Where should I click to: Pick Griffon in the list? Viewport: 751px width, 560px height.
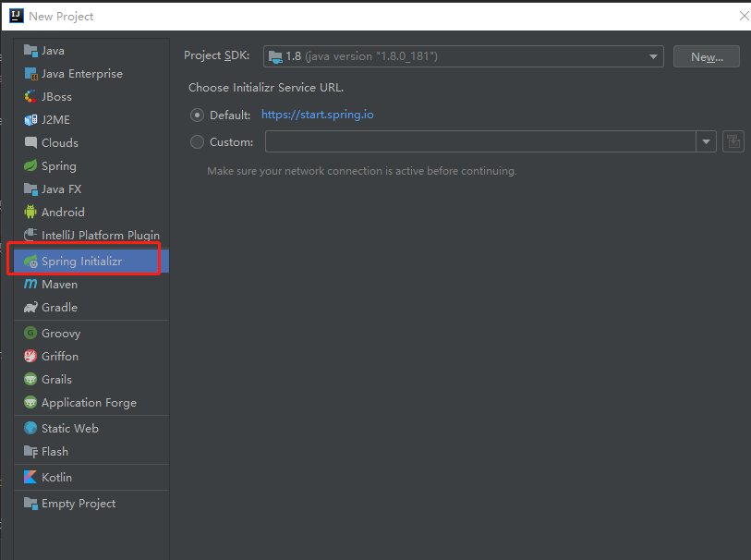click(91, 356)
